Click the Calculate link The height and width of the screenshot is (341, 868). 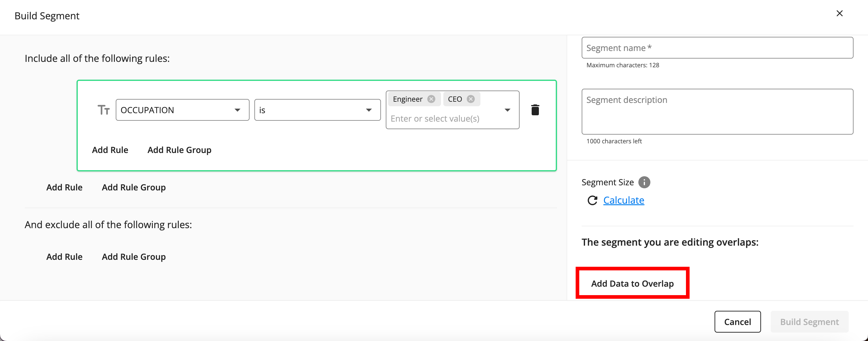623,200
